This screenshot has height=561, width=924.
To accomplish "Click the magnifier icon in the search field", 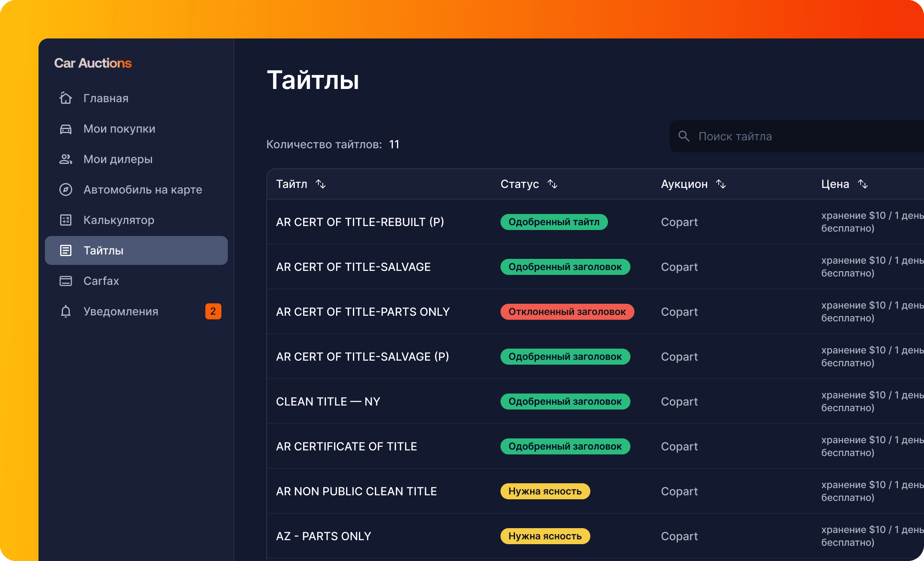I will click(x=684, y=136).
